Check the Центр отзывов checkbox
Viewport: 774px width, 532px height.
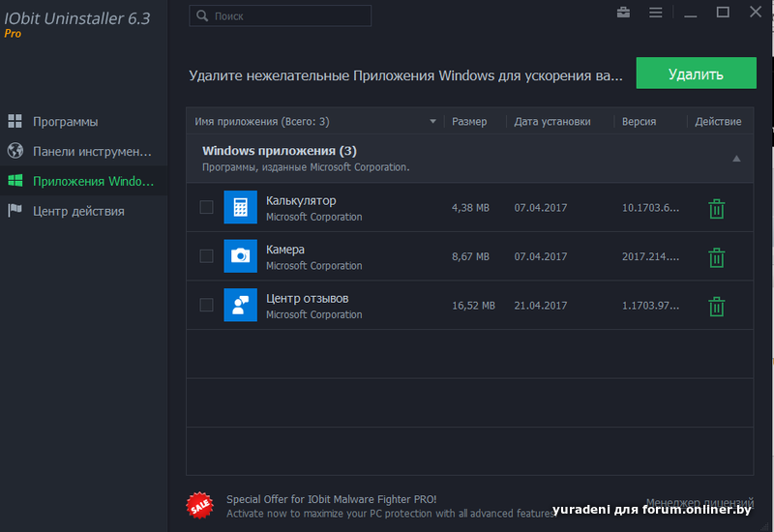206,306
